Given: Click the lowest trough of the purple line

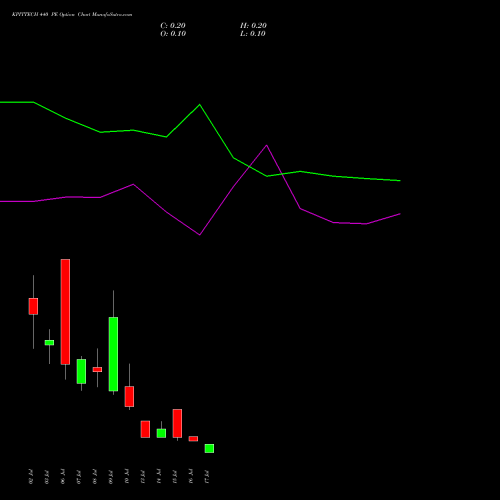Looking at the screenshot, I should pyautogui.click(x=200, y=235).
